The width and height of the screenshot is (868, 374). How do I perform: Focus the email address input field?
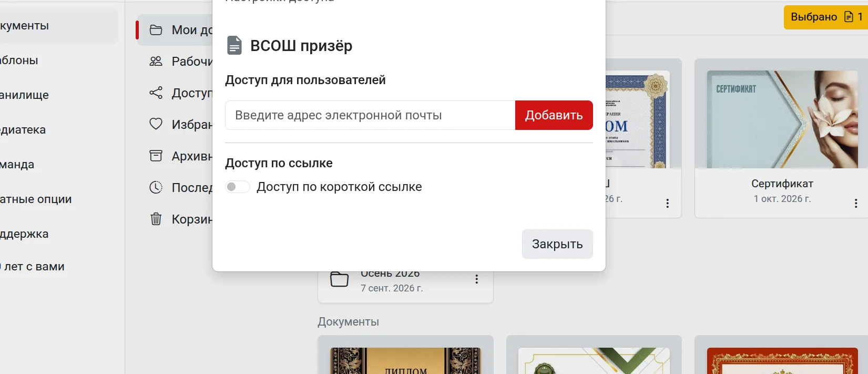pyautogui.click(x=370, y=115)
